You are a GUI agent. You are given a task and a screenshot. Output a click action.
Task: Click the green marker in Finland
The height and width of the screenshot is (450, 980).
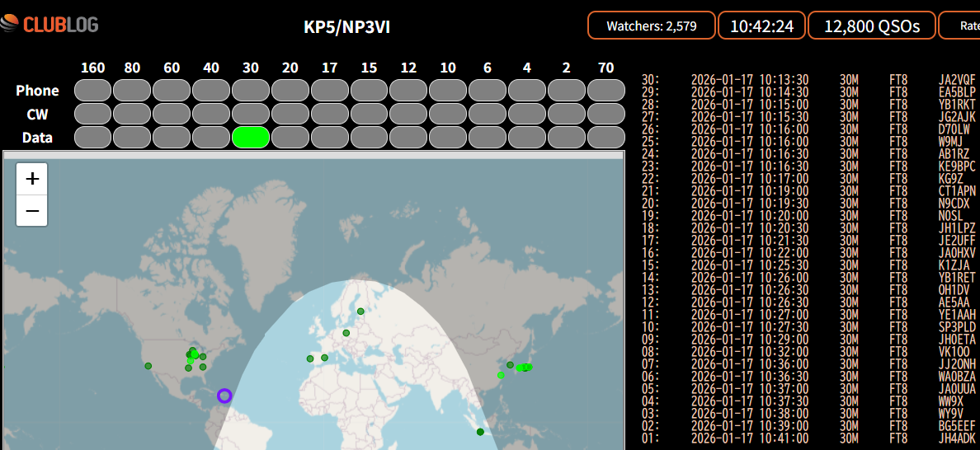coord(360,311)
